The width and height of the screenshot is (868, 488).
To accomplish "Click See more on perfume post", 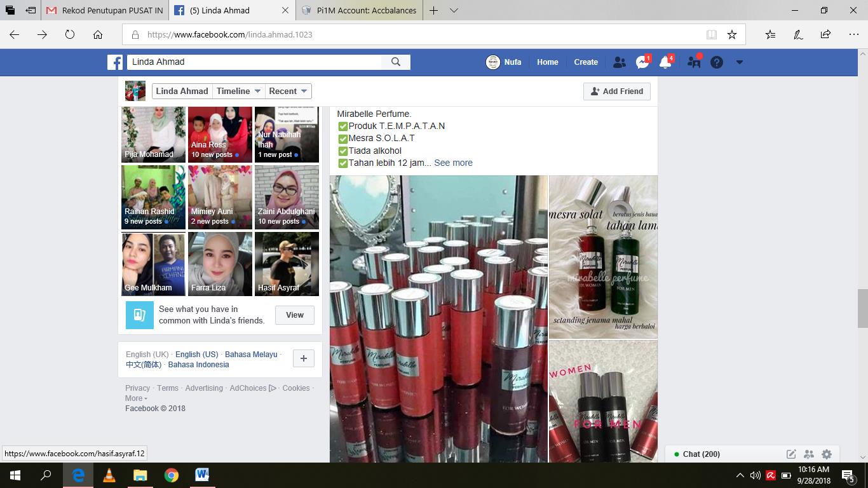I will pyautogui.click(x=453, y=163).
